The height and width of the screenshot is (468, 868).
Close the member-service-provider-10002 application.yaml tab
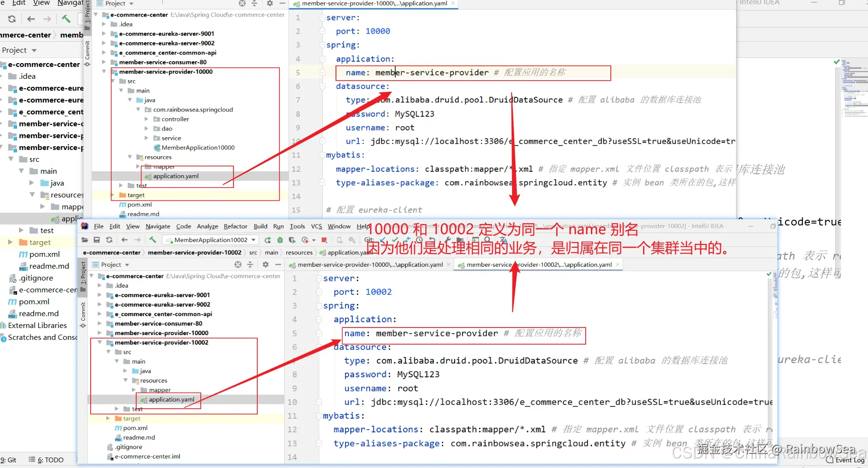(617, 264)
